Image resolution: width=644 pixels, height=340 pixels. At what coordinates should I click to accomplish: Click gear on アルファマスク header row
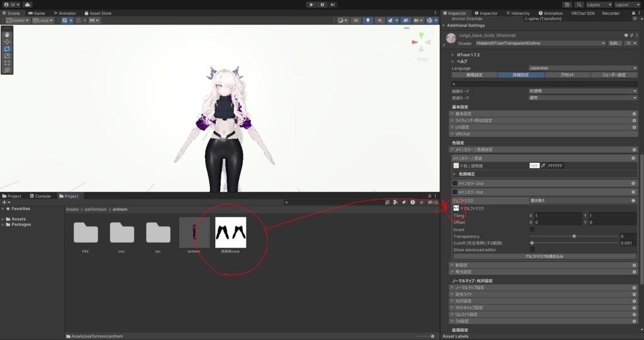pyautogui.click(x=633, y=201)
